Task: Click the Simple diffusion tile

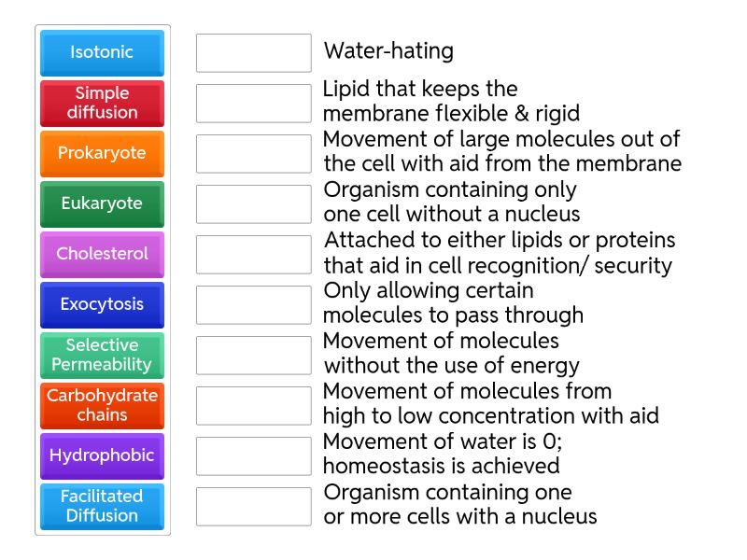Action: tap(102, 103)
